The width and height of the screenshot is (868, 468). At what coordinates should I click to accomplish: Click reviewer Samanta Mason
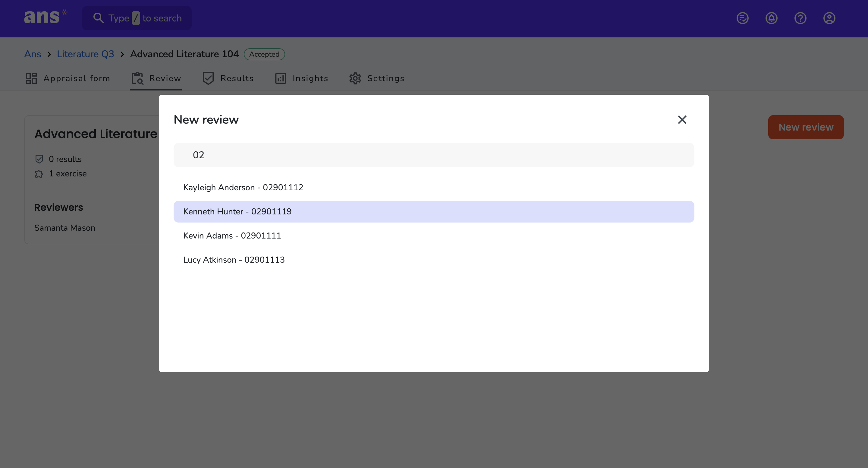click(65, 228)
